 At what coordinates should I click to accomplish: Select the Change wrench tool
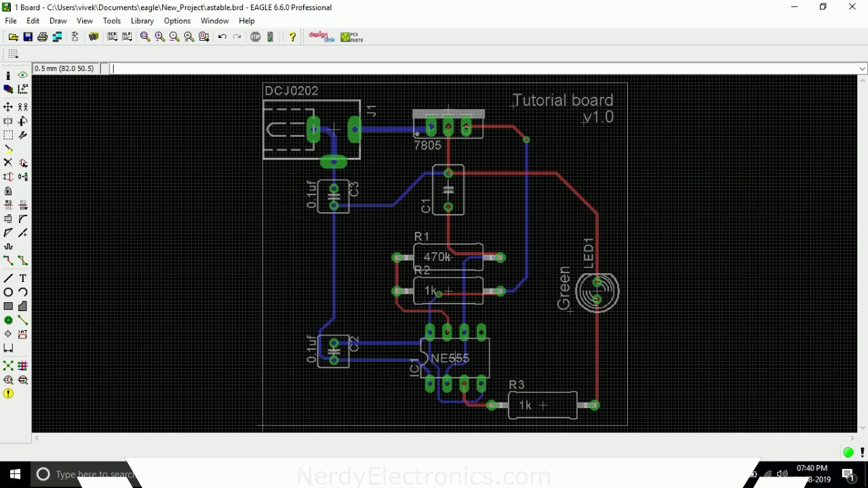point(23,135)
